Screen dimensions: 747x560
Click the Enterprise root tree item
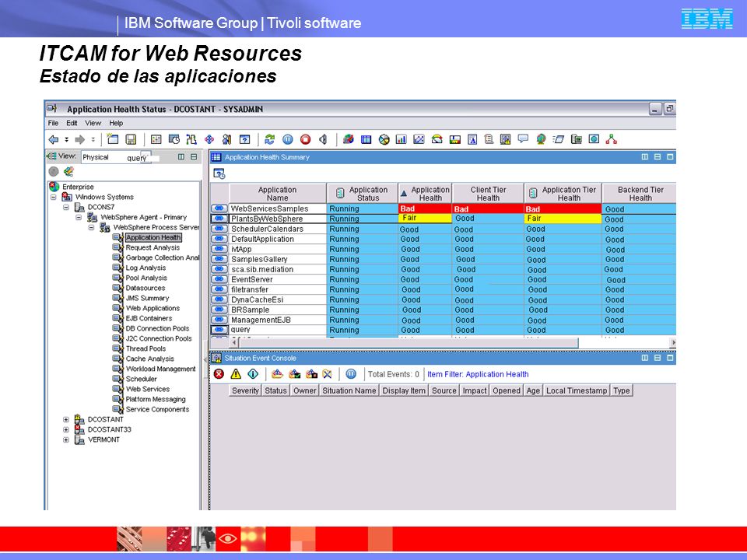(x=78, y=187)
